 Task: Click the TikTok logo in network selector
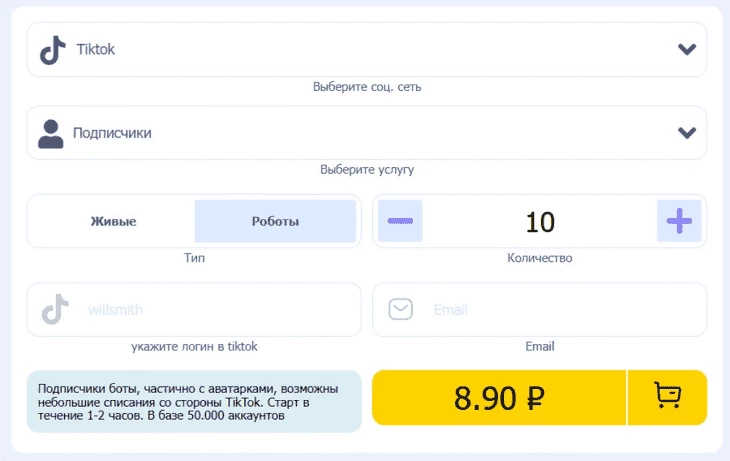pos(53,50)
